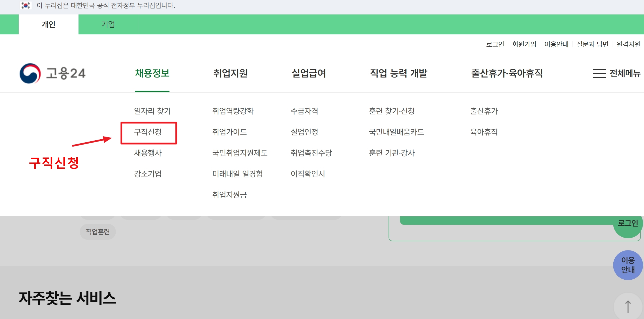Open the 전체메뉴 hamburger menu icon

599,73
